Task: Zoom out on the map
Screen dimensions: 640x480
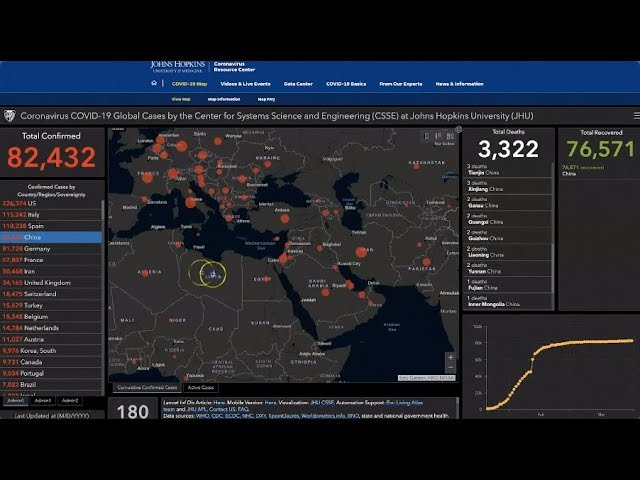Action: [x=451, y=367]
